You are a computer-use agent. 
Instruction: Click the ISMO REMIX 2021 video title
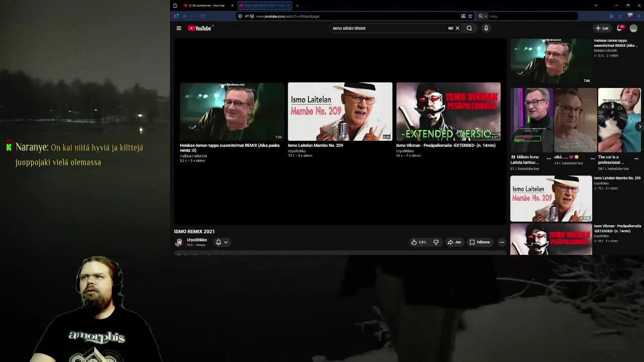point(194,231)
